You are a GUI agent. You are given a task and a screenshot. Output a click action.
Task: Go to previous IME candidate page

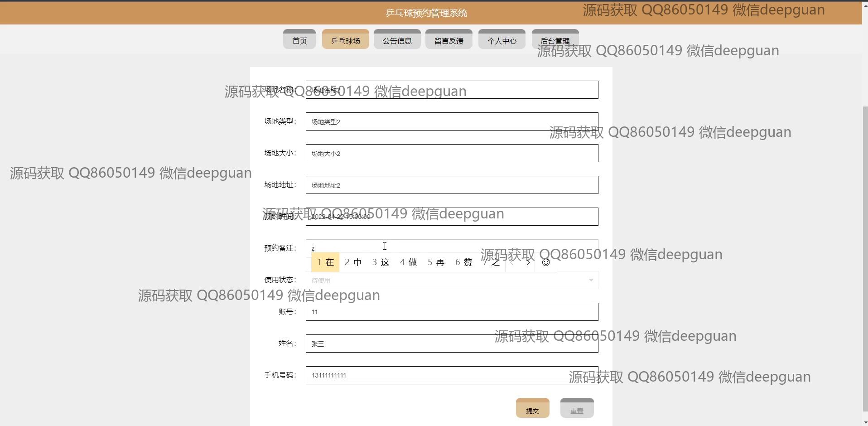pos(512,262)
